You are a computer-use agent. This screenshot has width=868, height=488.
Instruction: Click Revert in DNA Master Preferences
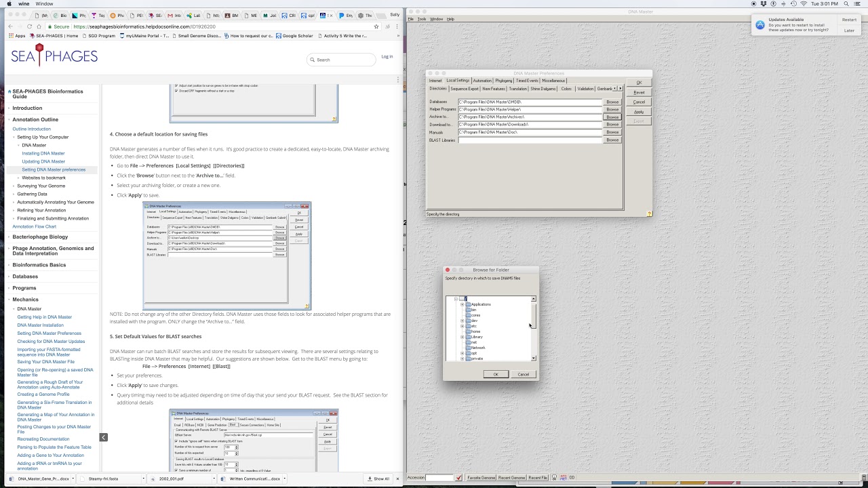pyautogui.click(x=639, y=92)
